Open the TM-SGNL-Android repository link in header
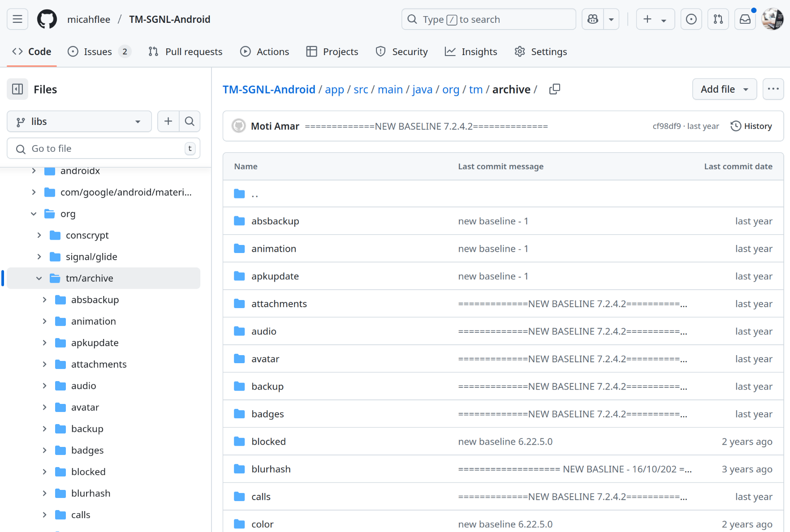Image resolution: width=790 pixels, height=532 pixels. pyautogui.click(x=170, y=19)
